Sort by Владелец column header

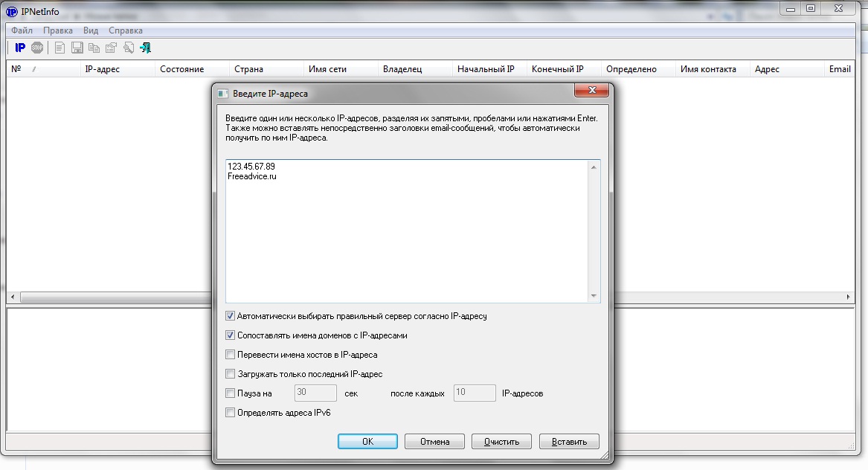(x=415, y=69)
